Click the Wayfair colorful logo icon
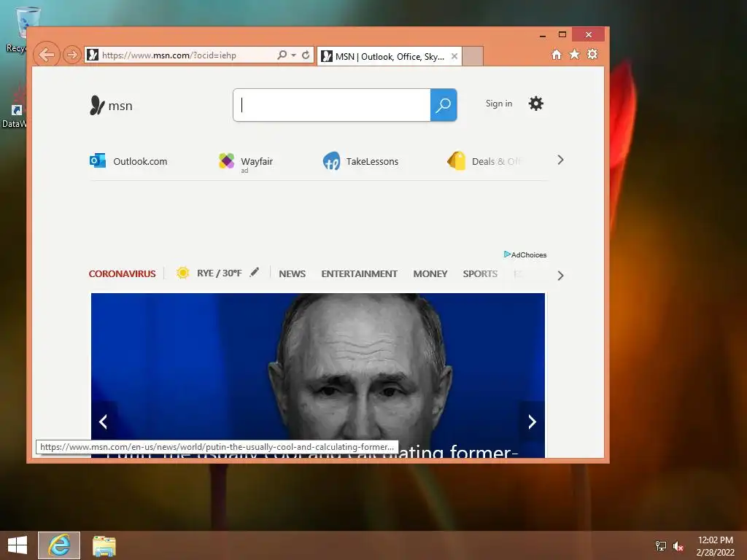This screenshot has height=560, width=747. [x=226, y=160]
